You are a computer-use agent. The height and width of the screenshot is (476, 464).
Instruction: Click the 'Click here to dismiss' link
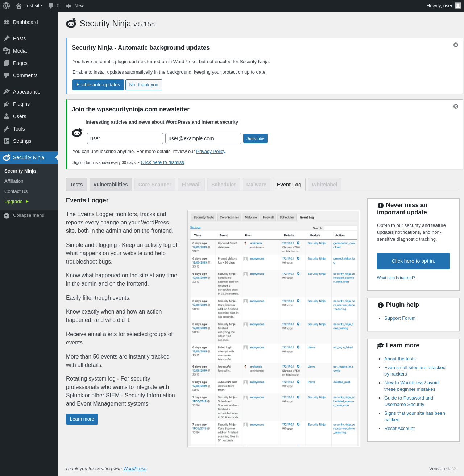(162, 162)
